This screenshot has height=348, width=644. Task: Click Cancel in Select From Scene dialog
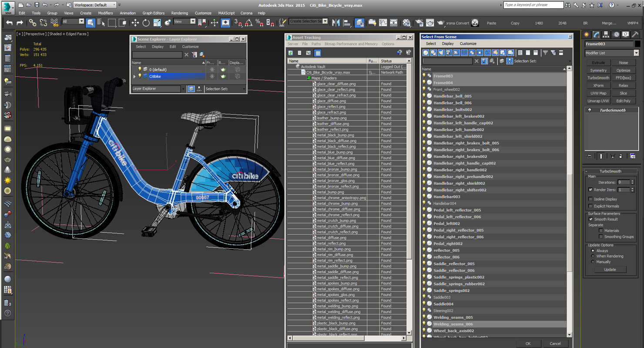point(555,343)
